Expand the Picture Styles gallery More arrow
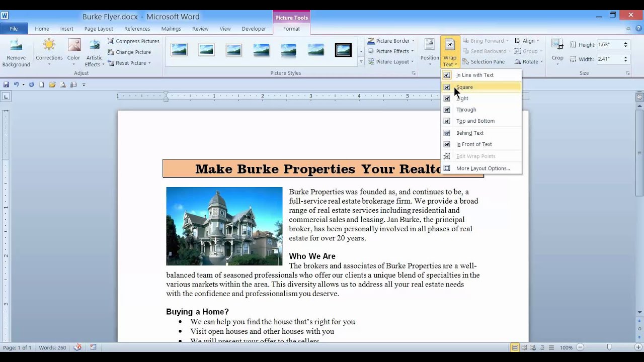 click(x=361, y=62)
